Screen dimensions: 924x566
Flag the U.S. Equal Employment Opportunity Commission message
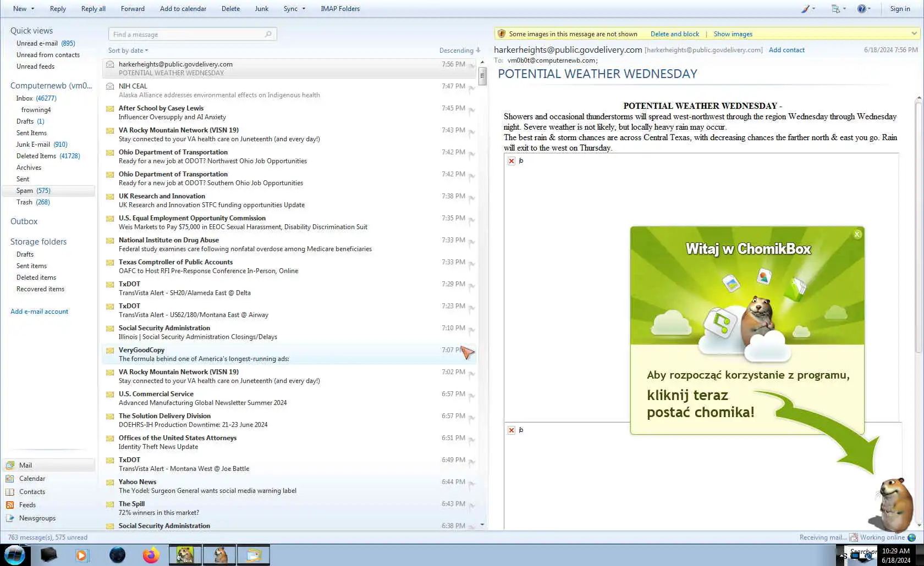pyautogui.click(x=472, y=220)
